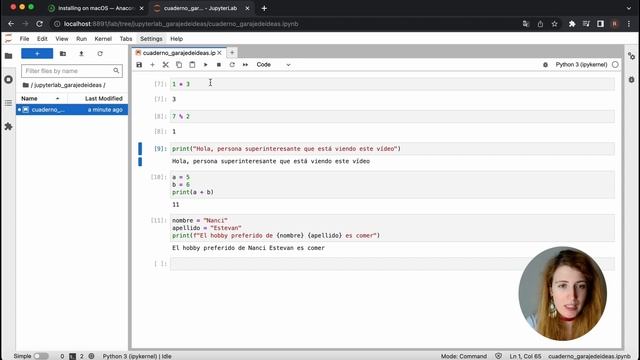The width and height of the screenshot is (640, 360).
Task: Open the Extension Manager puzzle icon
Action: tap(9, 127)
